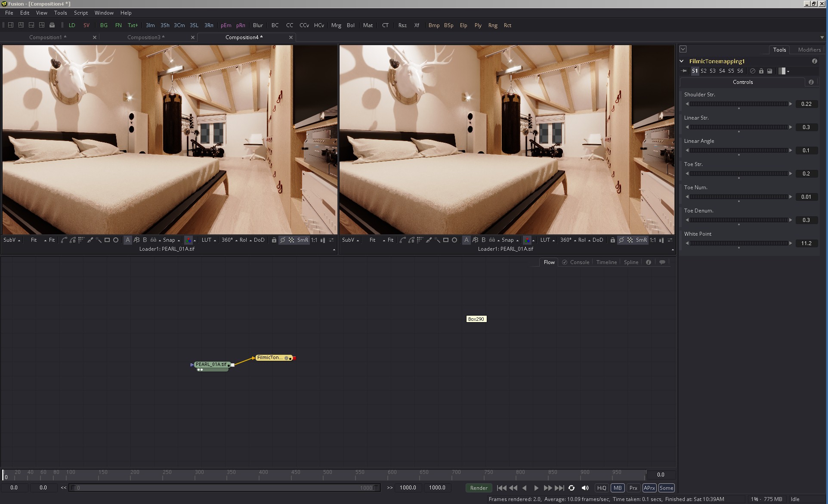Click the Render button
Viewport: 828px width, 504px height.
tap(478, 488)
